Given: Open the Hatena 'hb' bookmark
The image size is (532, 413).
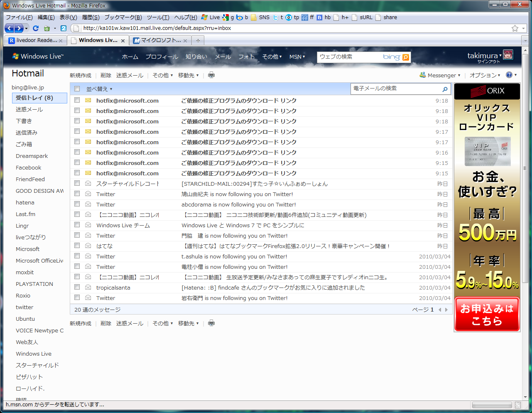Looking at the screenshot, I should [x=324, y=17].
